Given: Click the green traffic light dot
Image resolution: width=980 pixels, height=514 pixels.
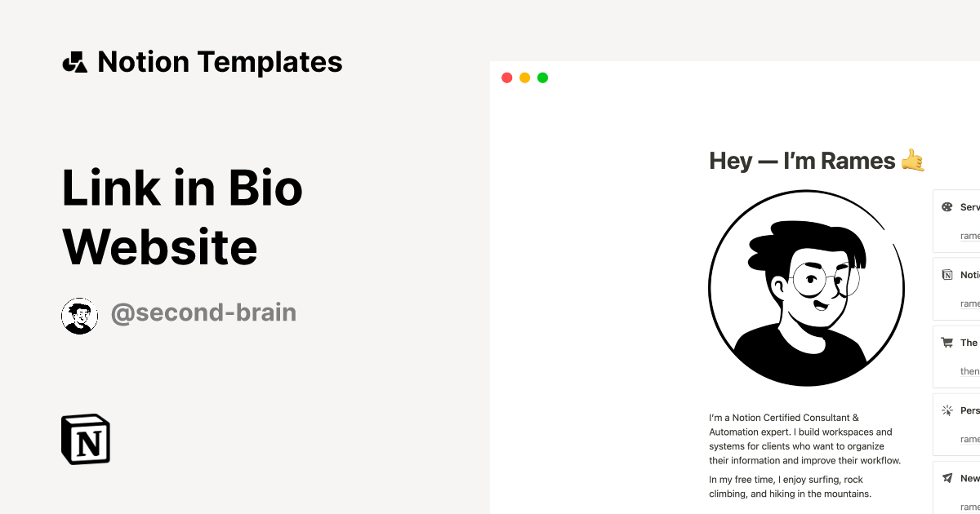Looking at the screenshot, I should click(x=542, y=77).
